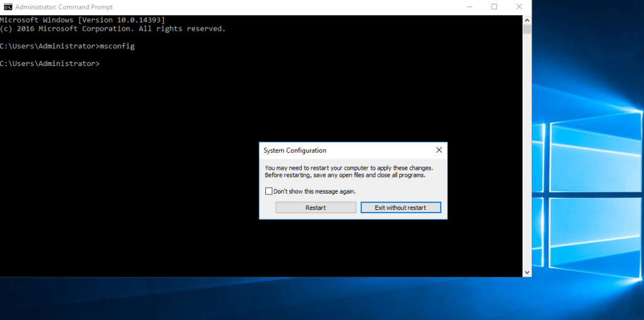The width and height of the screenshot is (644, 320).
Task: Choose Exit without restart
Action: pyautogui.click(x=401, y=207)
